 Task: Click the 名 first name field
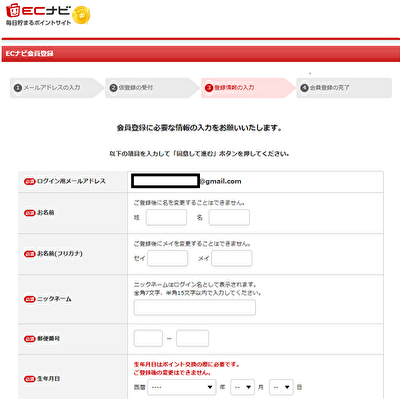229,218
